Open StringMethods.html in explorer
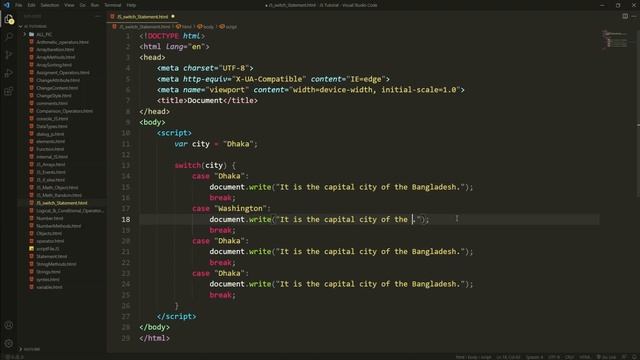The width and height of the screenshot is (640, 360). 56,264
